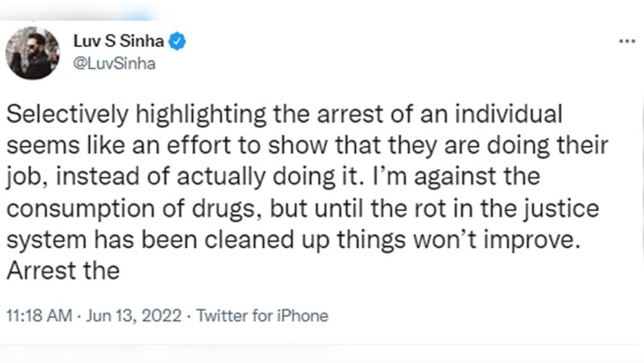Click the display name "Luv S Sinha"

[119, 42]
